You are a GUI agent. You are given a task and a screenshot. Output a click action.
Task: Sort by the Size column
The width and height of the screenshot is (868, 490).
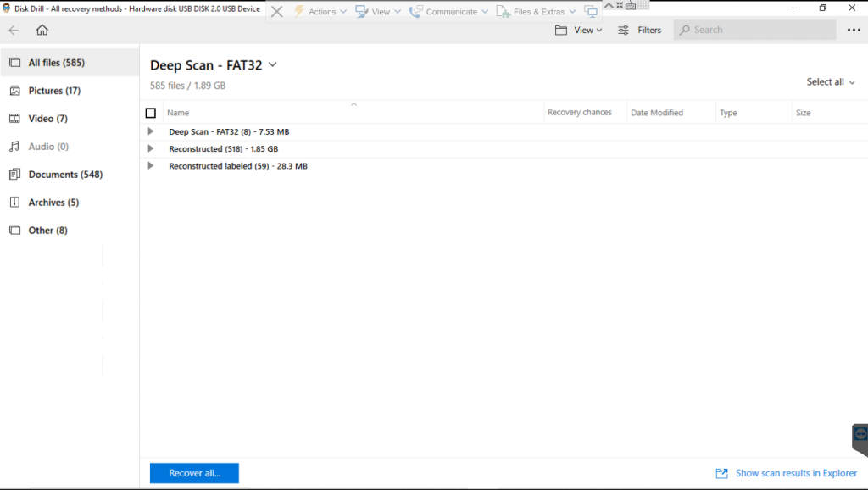(804, 113)
